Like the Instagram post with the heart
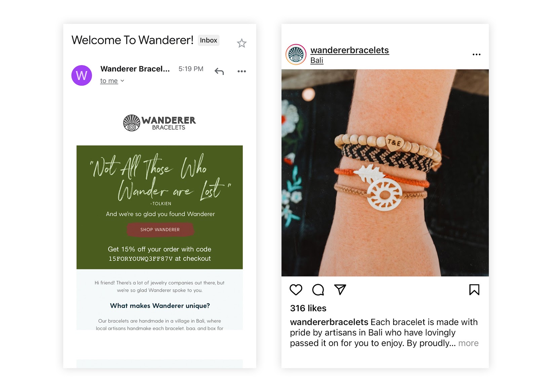The width and height of the screenshot is (538, 392). (x=296, y=290)
